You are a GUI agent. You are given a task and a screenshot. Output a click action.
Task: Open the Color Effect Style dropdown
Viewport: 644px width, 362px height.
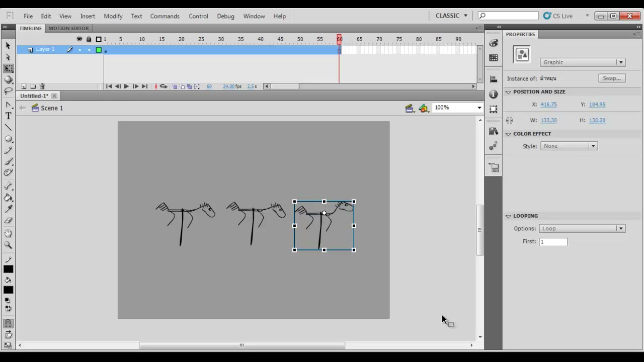click(x=569, y=146)
